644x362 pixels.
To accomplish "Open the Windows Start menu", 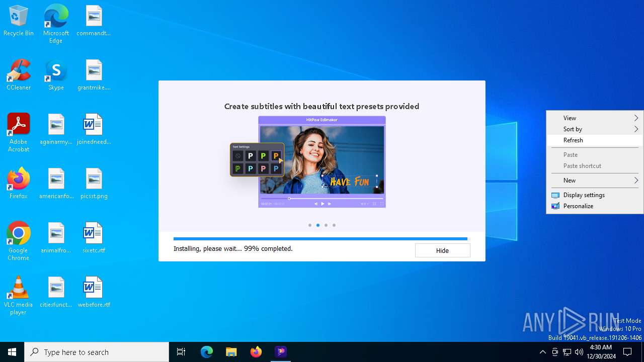I will [x=12, y=352].
